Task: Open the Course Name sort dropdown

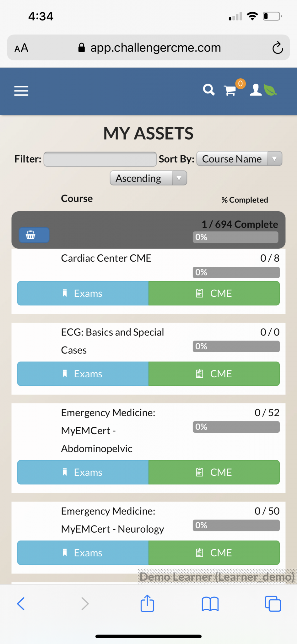Action: coord(239,159)
